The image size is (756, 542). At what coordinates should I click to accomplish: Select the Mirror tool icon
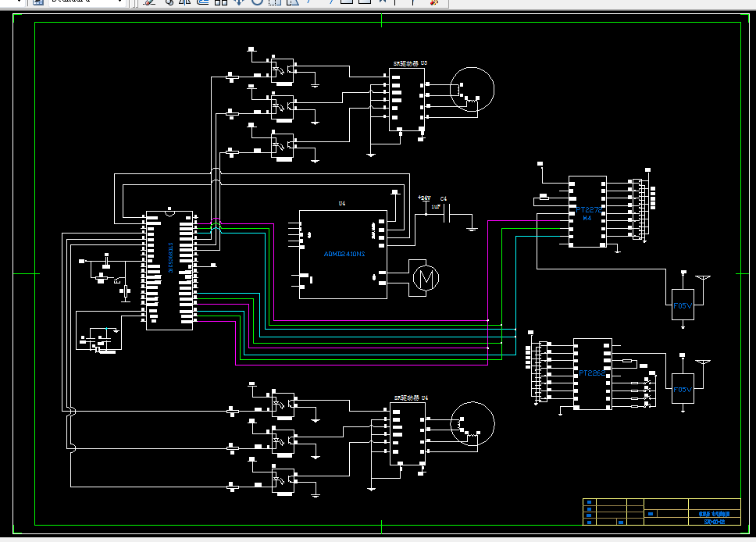coord(184,2)
